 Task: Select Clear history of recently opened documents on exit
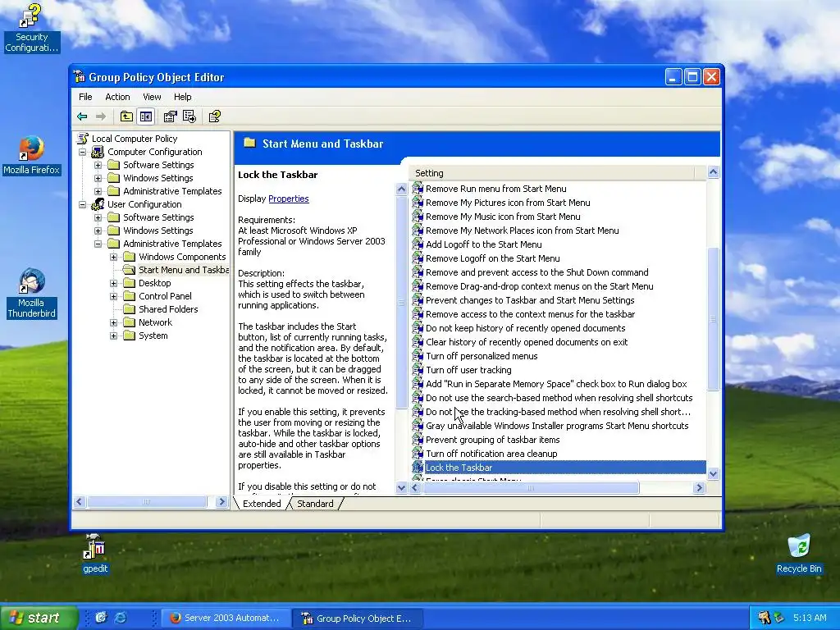527,342
